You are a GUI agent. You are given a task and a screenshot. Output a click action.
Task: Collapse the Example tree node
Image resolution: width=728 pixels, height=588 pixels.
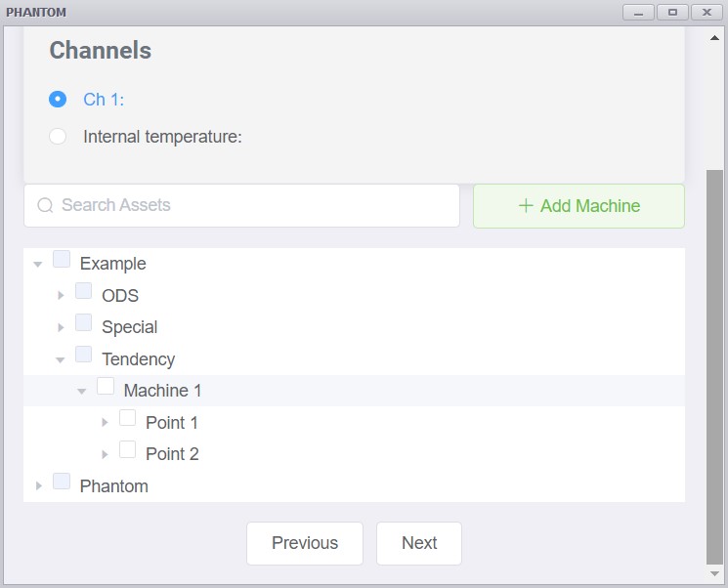coord(38,264)
